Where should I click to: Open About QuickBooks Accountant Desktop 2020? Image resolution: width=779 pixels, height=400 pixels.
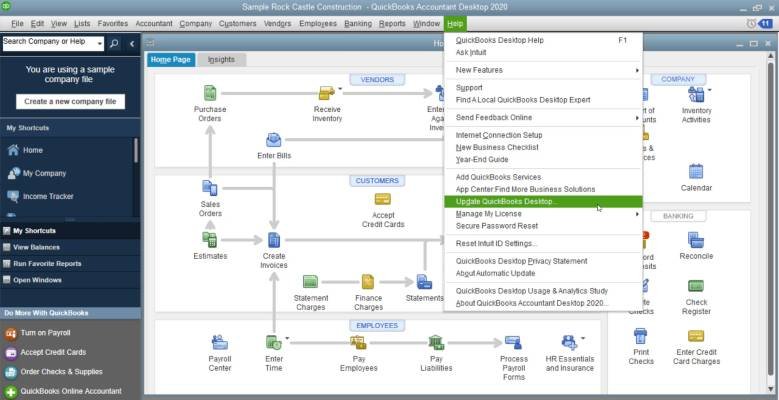click(543, 303)
